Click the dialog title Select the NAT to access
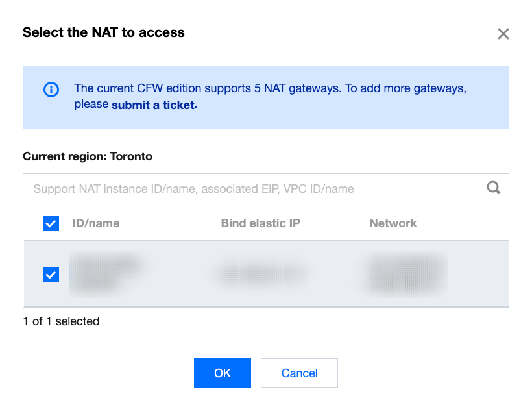This screenshot has width=532, height=409. 104,32
